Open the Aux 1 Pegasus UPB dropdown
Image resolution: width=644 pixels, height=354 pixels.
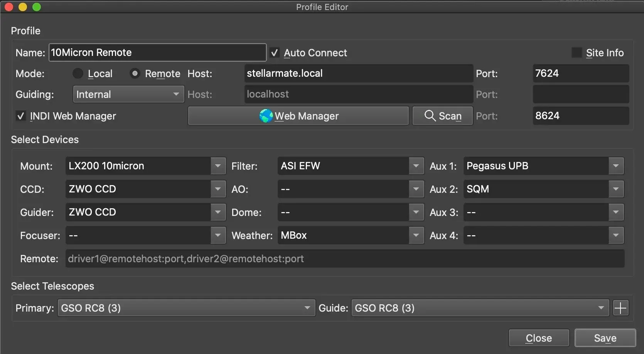[x=615, y=166]
